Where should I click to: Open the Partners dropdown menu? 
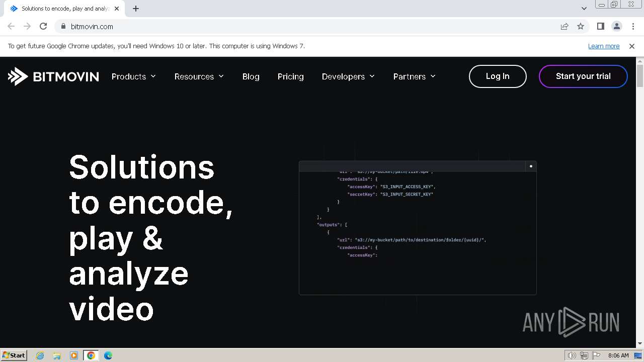pos(415,76)
